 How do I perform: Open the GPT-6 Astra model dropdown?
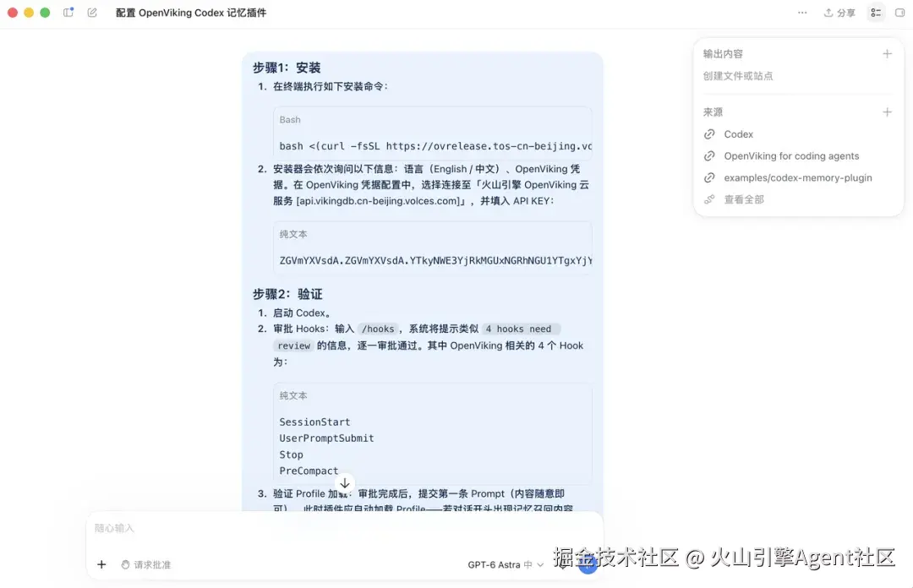[506, 564]
